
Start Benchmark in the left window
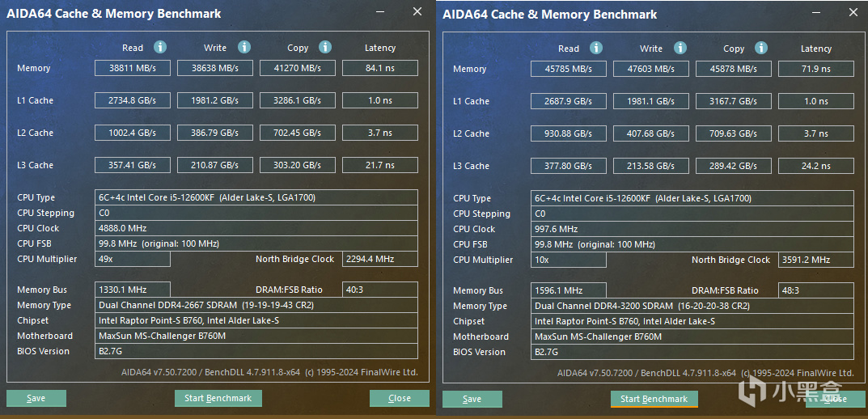(x=218, y=398)
